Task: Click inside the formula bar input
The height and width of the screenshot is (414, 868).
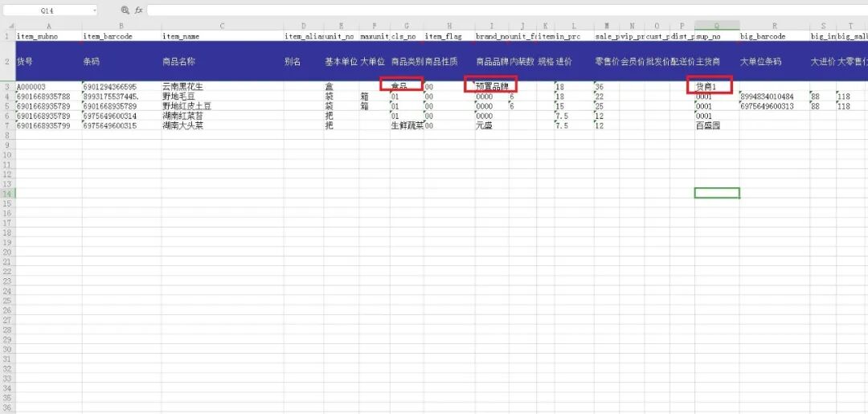Action: point(482,10)
